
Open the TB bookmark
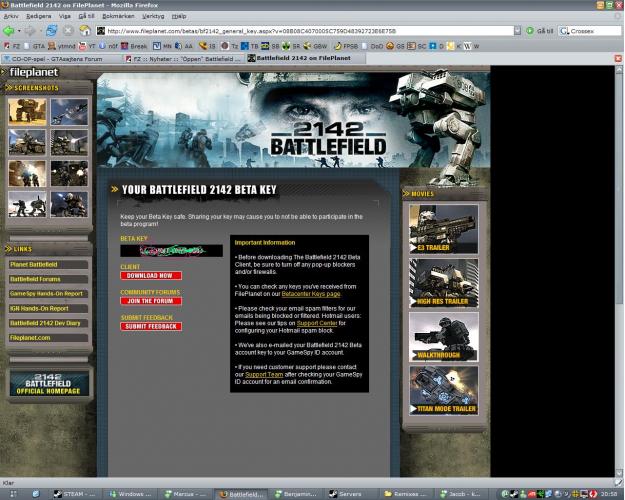point(250,46)
